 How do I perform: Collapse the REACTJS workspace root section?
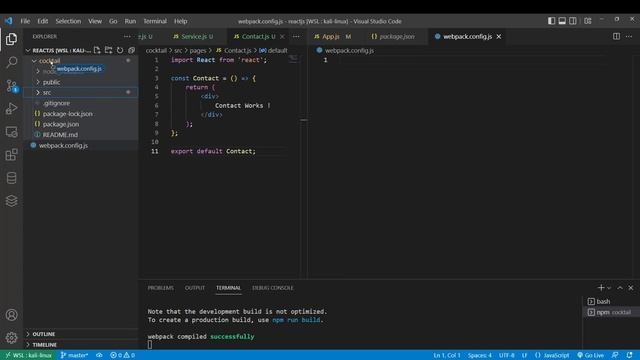click(28, 50)
